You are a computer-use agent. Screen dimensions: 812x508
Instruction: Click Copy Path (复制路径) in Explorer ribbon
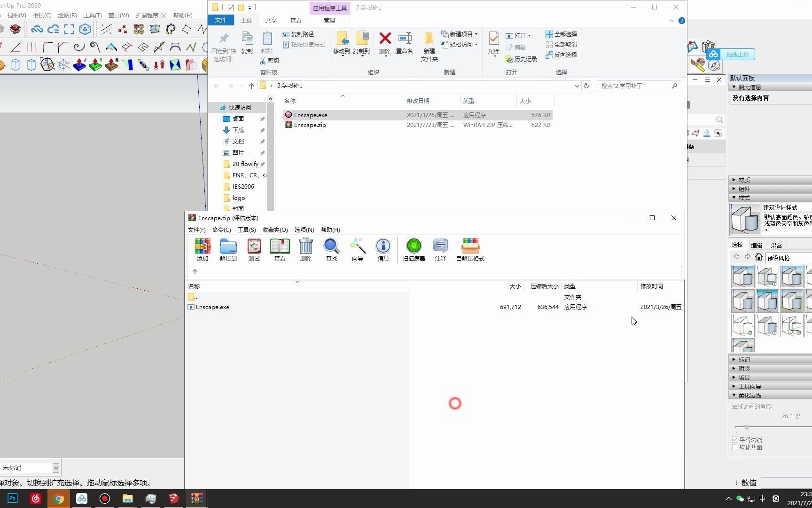click(x=298, y=34)
